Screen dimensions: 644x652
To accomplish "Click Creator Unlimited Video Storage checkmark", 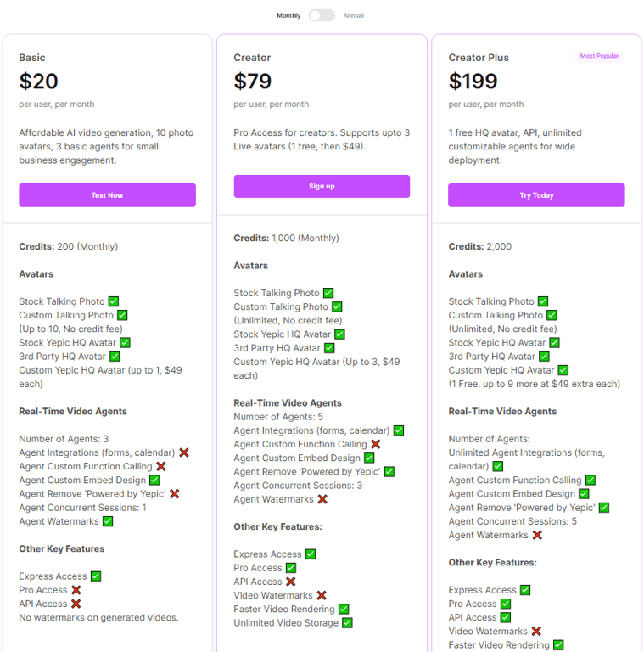I will coord(347,623).
